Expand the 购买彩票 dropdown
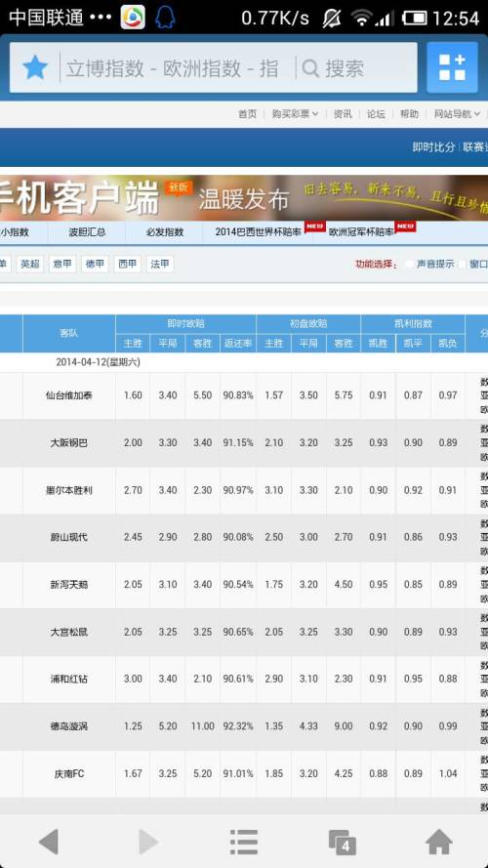 point(295,114)
